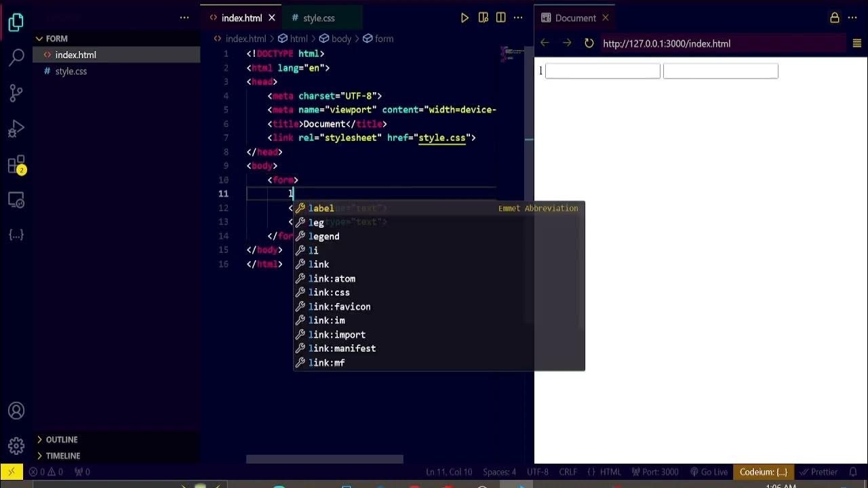Change CRLF end of line sequence
Screen dimensions: 868x488
(568, 472)
